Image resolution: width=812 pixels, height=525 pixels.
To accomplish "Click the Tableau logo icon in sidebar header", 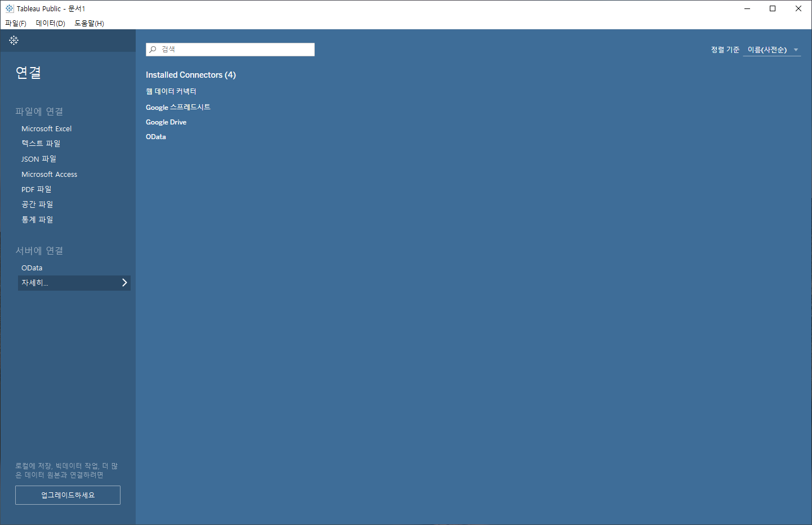I will [14, 41].
